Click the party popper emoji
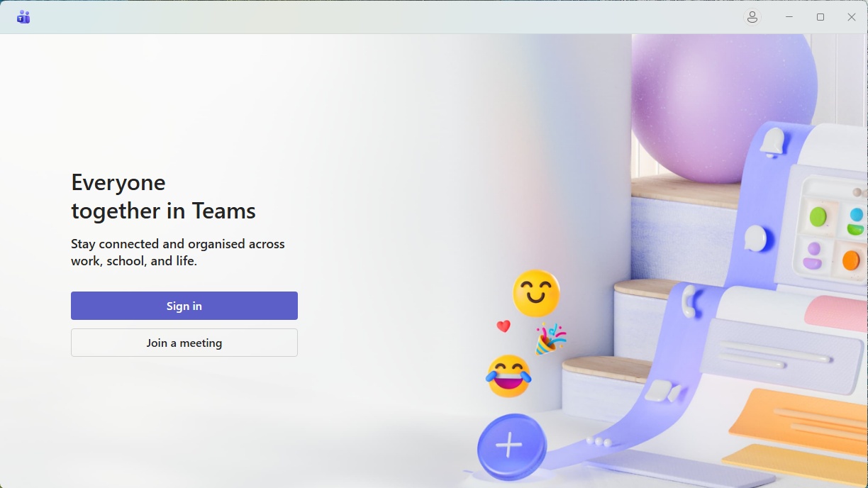The height and width of the screenshot is (488, 868). [x=550, y=339]
